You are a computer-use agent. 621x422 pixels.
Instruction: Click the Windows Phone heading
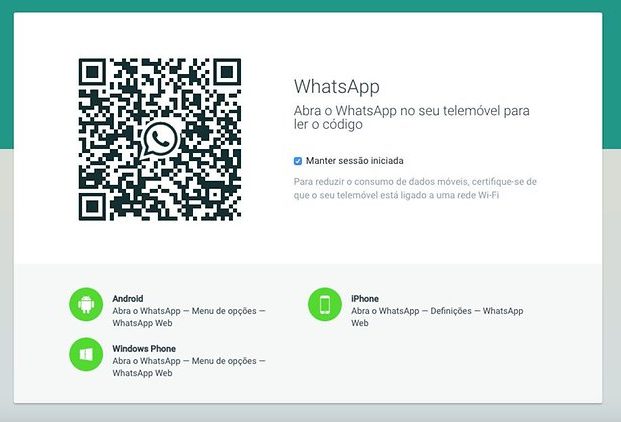point(144,348)
